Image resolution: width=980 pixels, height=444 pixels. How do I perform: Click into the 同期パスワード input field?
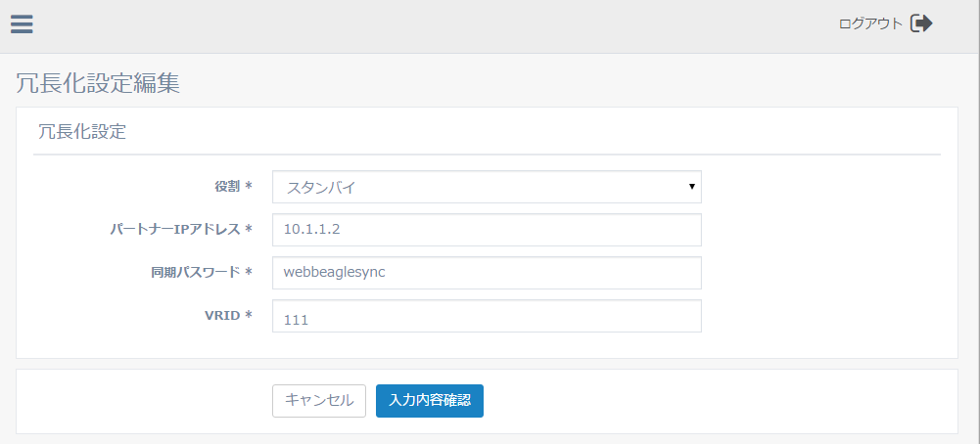coord(486,273)
